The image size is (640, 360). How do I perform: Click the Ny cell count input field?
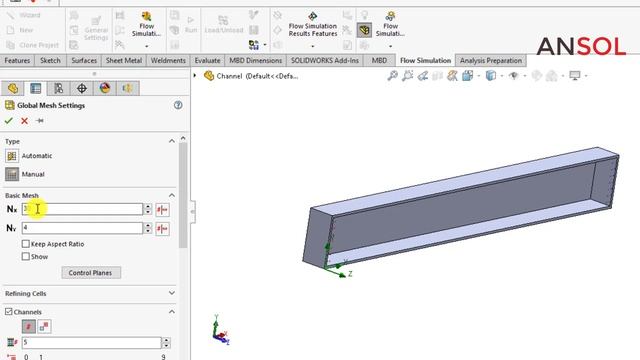(x=82, y=228)
